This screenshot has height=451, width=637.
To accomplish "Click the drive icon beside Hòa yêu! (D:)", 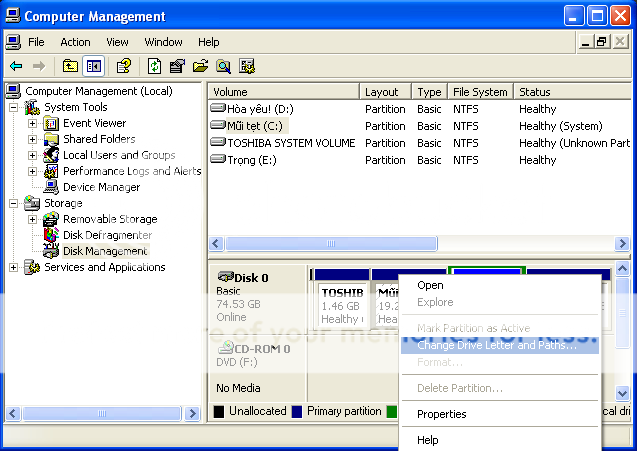I will click(218, 108).
